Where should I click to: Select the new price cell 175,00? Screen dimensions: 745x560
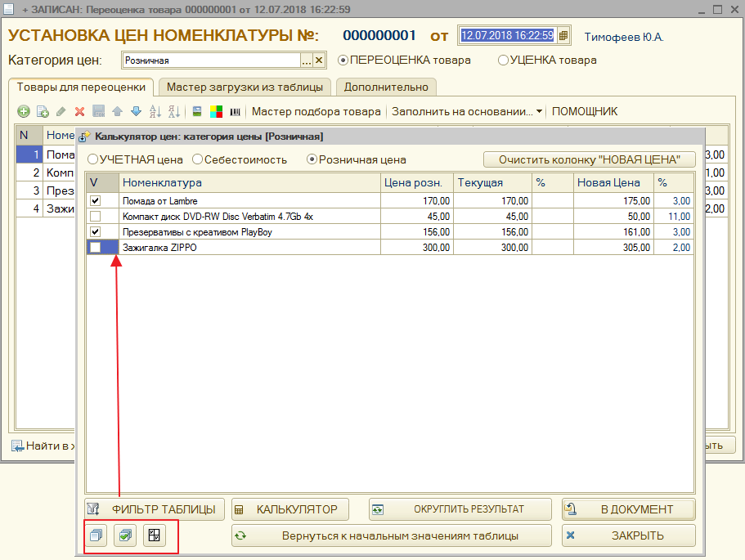613,201
